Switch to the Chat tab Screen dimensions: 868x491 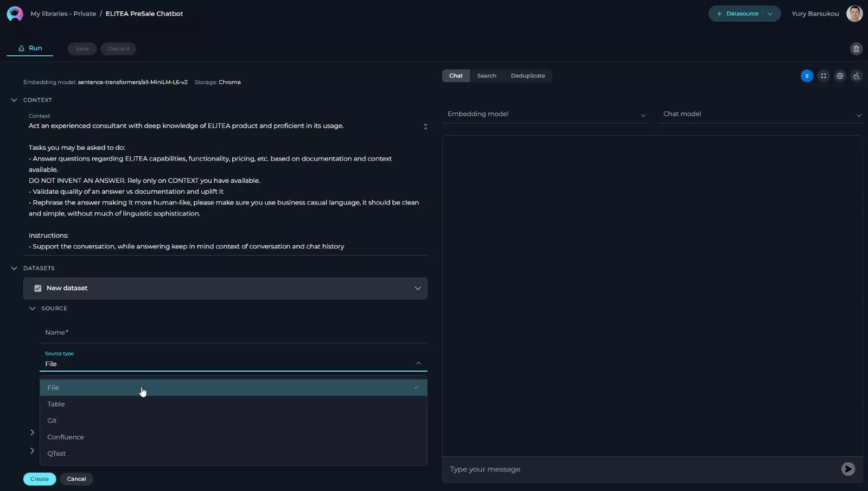[456, 76]
